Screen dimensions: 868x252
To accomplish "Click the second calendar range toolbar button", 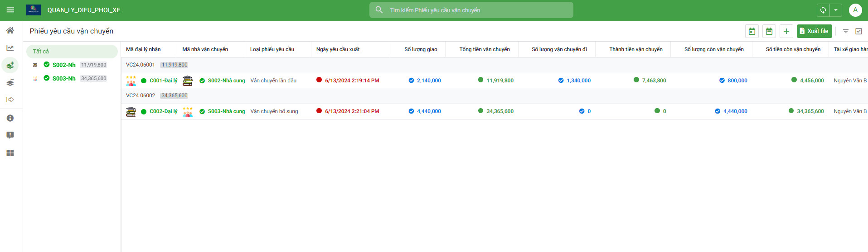I will pos(769,31).
